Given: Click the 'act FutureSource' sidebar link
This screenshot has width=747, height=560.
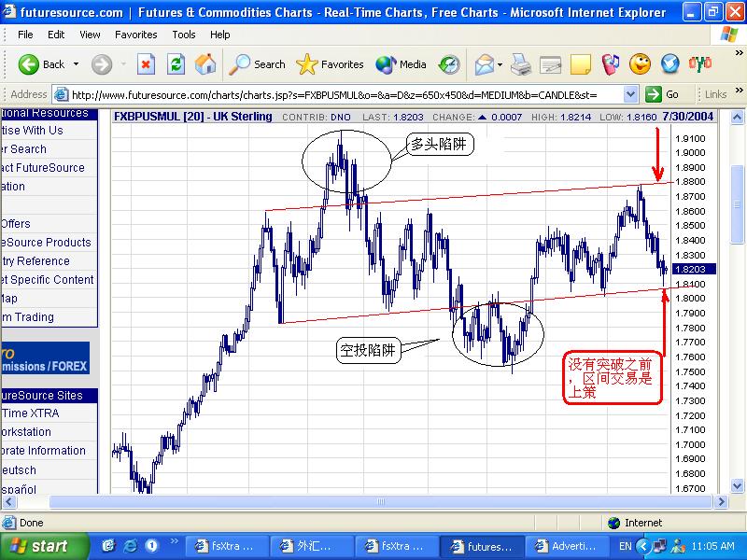Looking at the screenshot, I should click(x=42, y=168).
